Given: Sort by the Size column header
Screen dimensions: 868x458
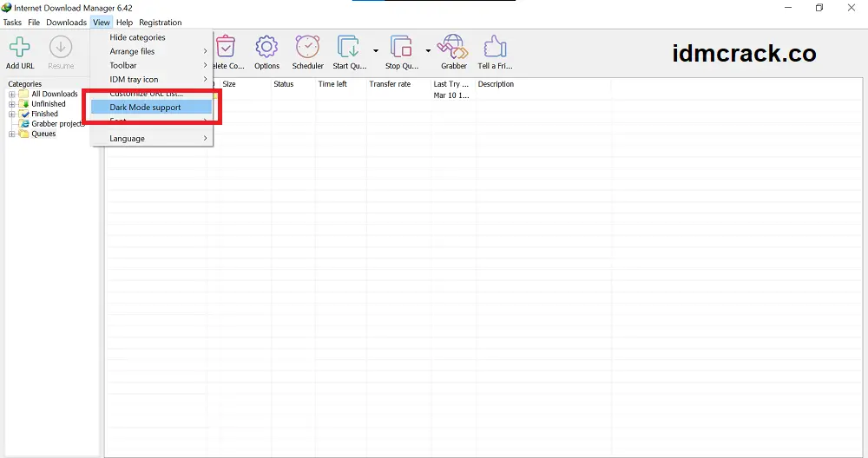Looking at the screenshot, I should pos(245,84).
